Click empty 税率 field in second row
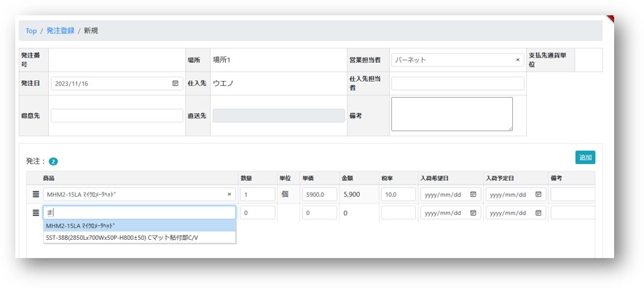The width and height of the screenshot is (644, 288). [398, 213]
